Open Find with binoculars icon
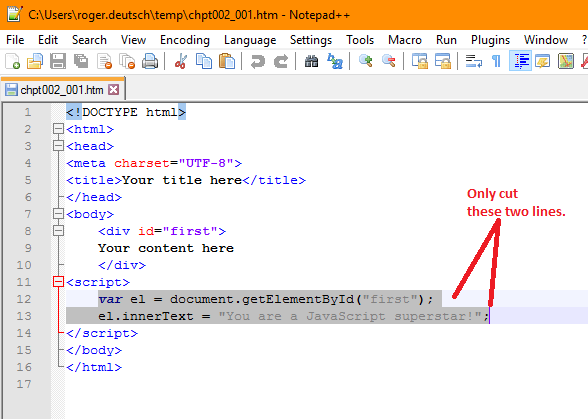 (311, 61)
